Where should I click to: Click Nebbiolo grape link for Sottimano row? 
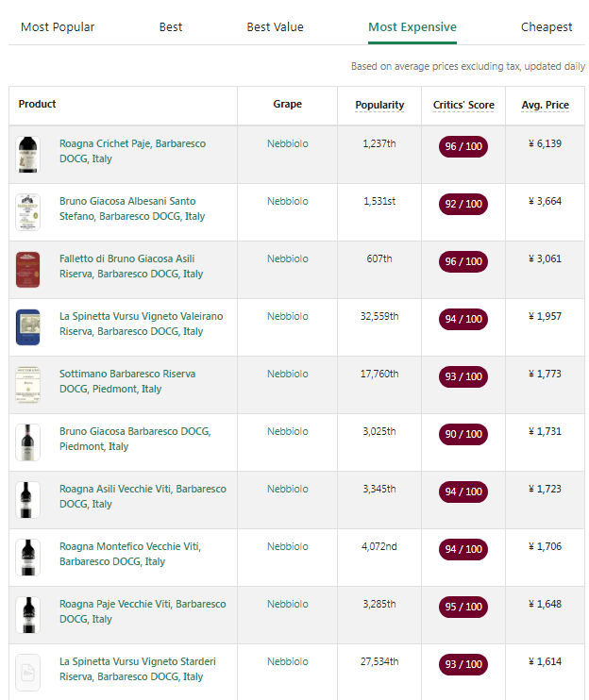coord(287,374)
